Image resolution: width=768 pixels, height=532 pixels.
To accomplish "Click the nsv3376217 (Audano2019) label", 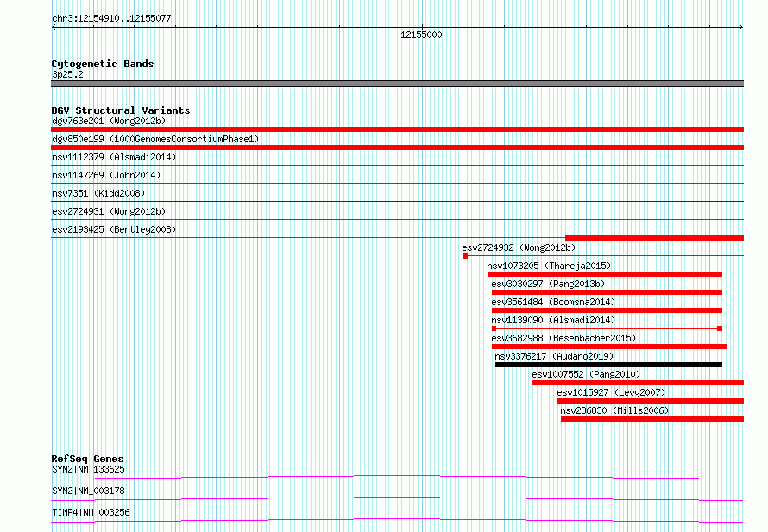I will point(554,356).
